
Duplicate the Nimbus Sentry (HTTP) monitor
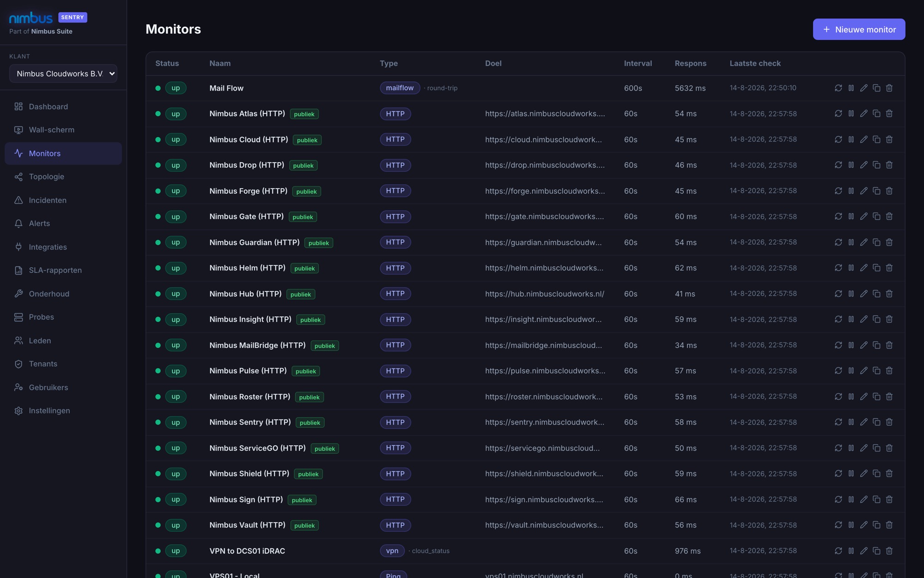tap(876, 422)
